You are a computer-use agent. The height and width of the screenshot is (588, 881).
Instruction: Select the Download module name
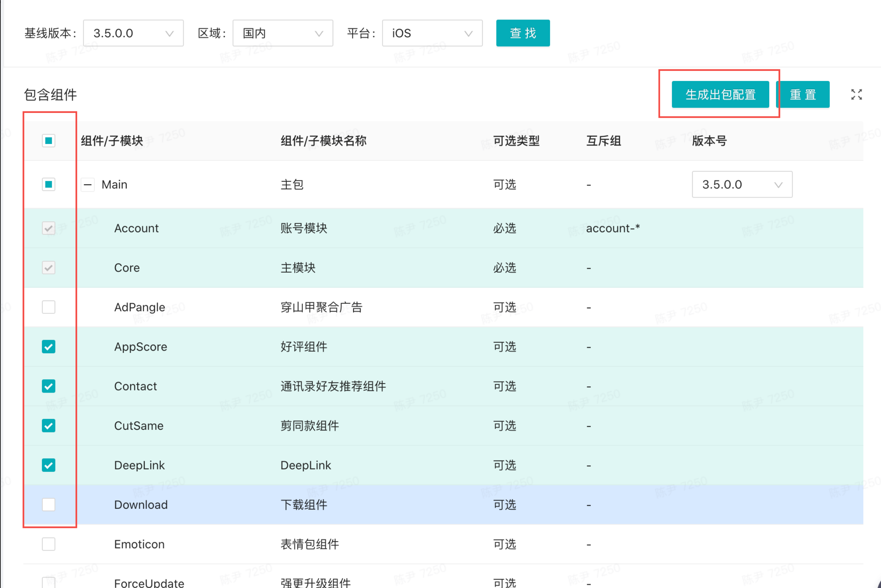point(141,505)
